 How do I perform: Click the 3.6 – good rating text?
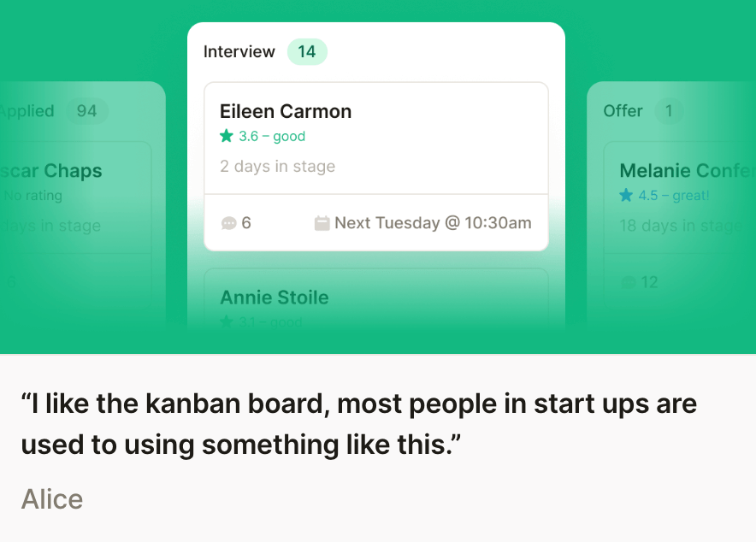coord(272,136)
